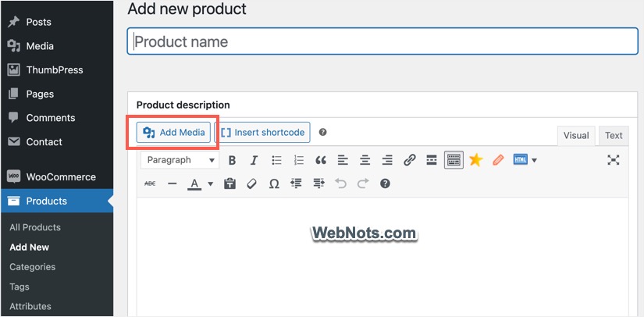Click the insert link icon
The image size is (644, 317).
409,160
